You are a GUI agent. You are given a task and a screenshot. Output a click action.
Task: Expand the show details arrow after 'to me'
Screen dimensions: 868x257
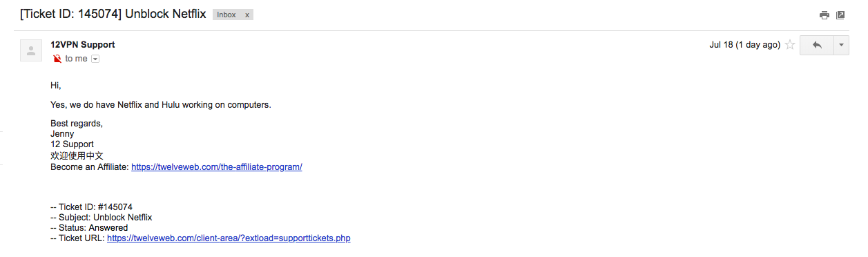[95, 59]
